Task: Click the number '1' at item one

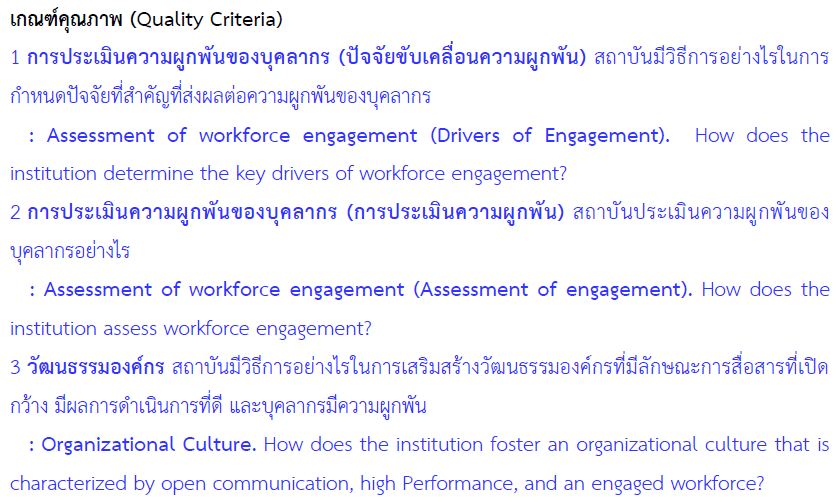Action: point(15,58)
